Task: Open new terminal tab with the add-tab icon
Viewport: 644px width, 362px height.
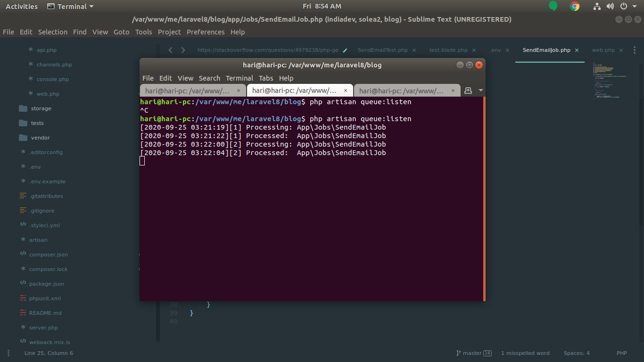Action: pos(468,90)
